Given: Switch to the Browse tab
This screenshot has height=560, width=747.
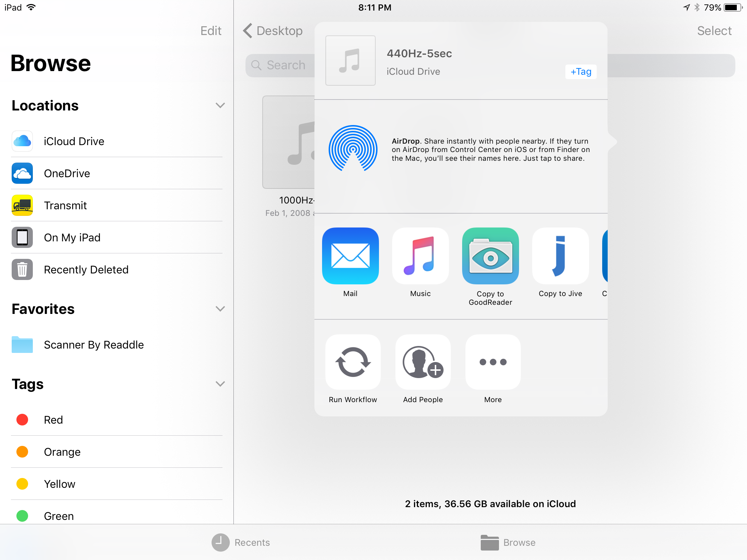Looking at the screenshot, I should [508, 542].
